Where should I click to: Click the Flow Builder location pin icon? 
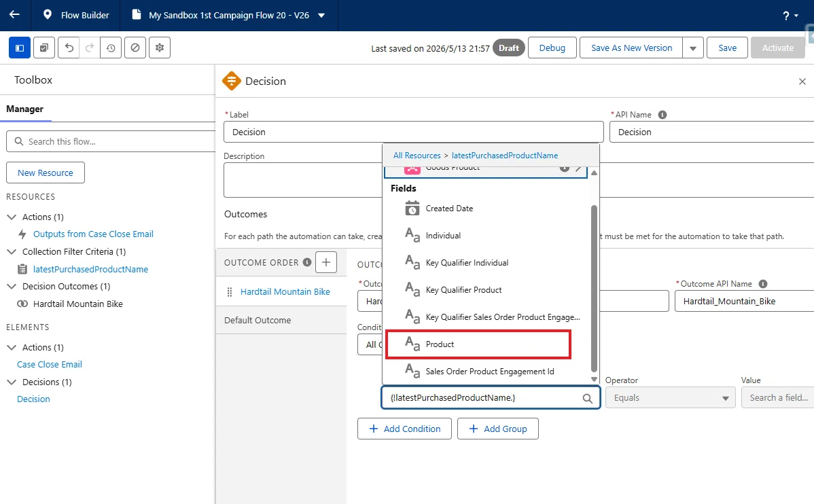[x=48, y=15]
